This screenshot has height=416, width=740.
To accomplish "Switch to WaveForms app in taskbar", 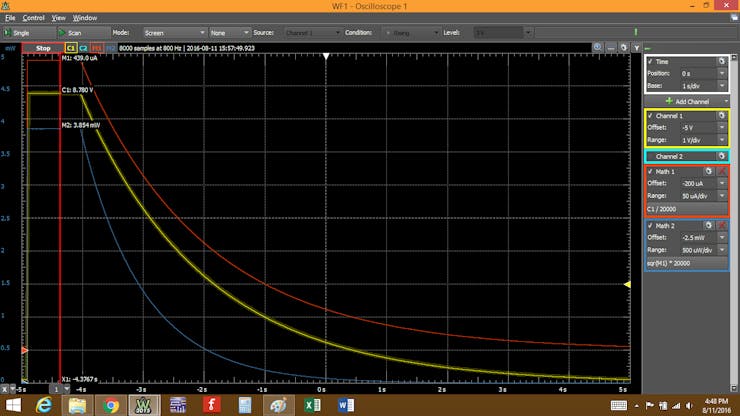I will pyautogui.click(x=144, y=405).
